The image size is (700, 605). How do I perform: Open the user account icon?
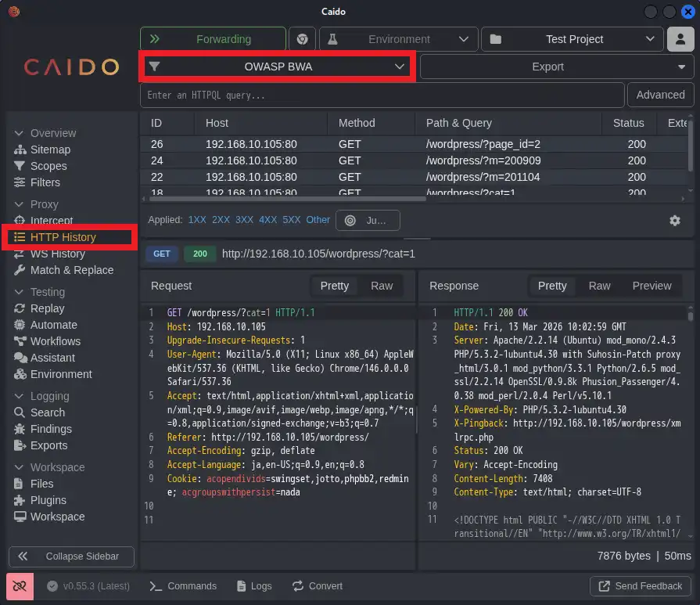pyautogui.click(x=680, y=39)
